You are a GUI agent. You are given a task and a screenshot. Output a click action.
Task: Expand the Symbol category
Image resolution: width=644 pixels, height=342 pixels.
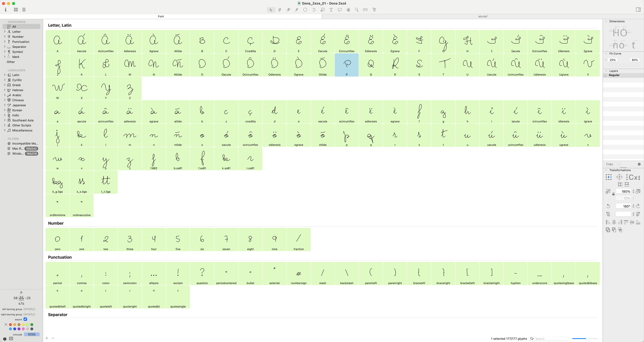pos(5,52)
